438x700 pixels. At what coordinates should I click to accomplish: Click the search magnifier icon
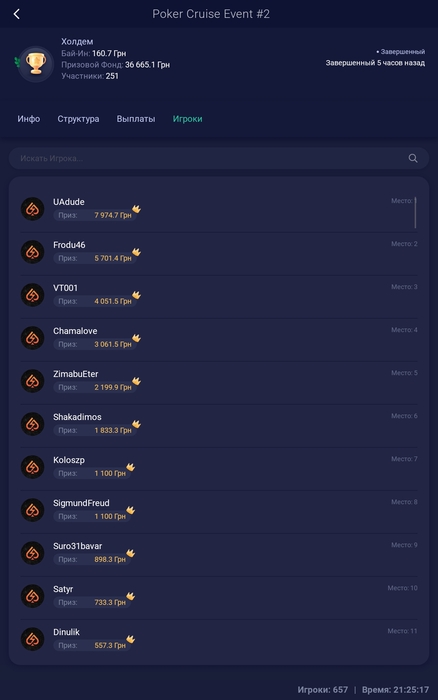pyautogui.click(x=413, y=158)
